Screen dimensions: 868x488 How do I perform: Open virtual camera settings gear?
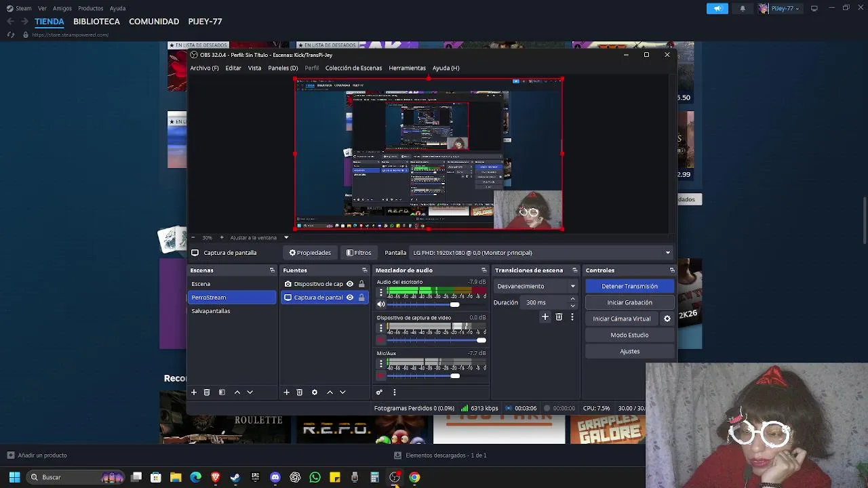click(667, 319)
